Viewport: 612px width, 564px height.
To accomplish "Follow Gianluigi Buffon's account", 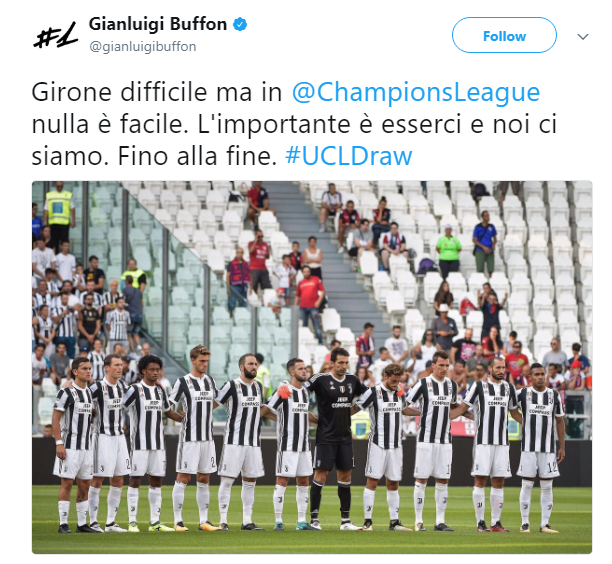I will point(504,35).
